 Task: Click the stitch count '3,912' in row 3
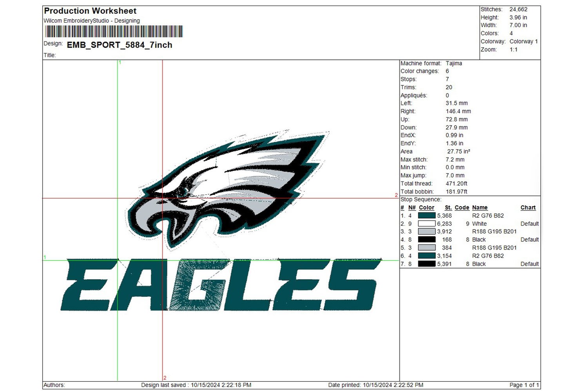(445, 232)
